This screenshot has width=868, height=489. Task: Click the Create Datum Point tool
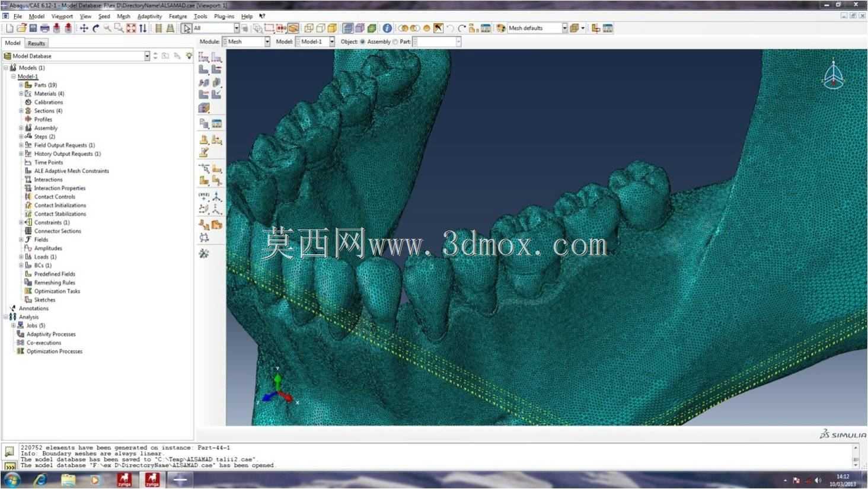[203, 197]
